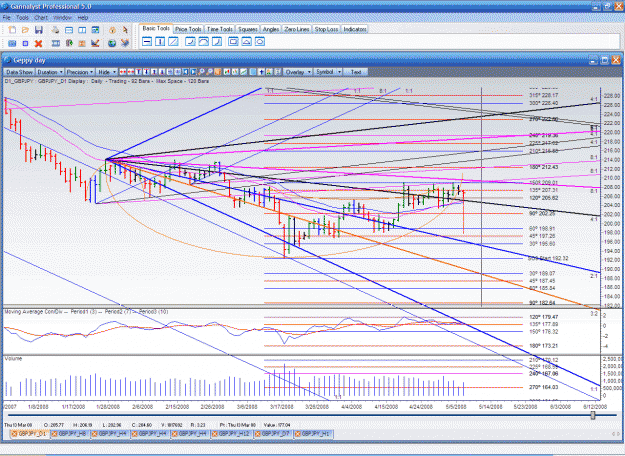
Task: Select the middle arc drawing tool
Action: [x=204, y=41]
